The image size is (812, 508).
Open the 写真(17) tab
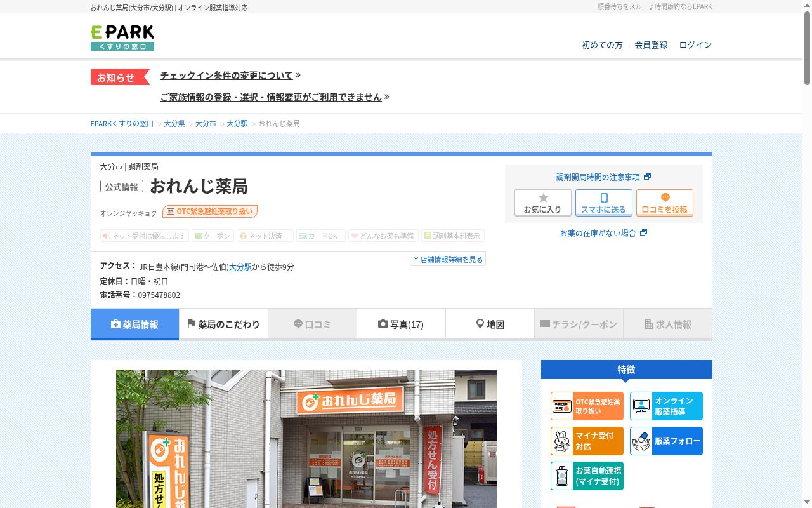(x=401, y=324)
